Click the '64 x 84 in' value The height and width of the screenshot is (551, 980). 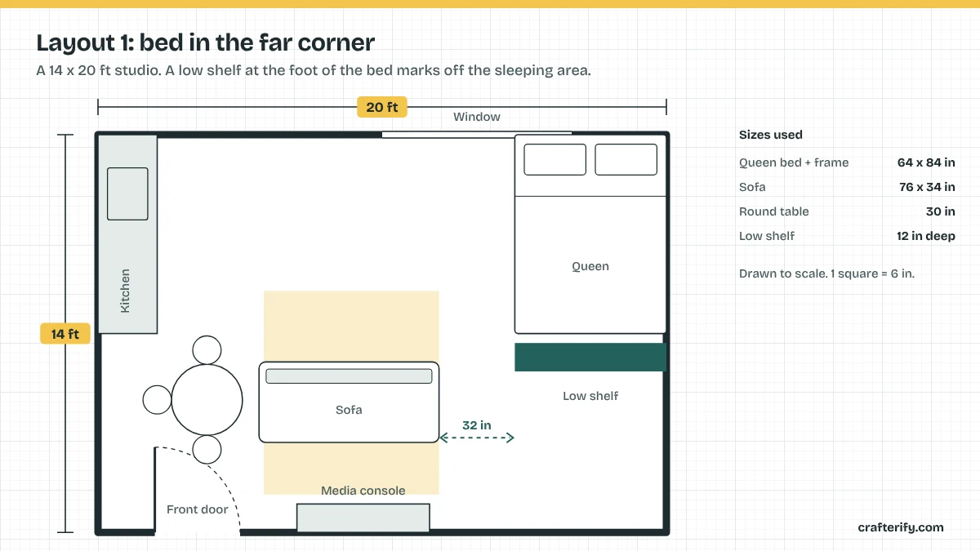tap(926, 162)
